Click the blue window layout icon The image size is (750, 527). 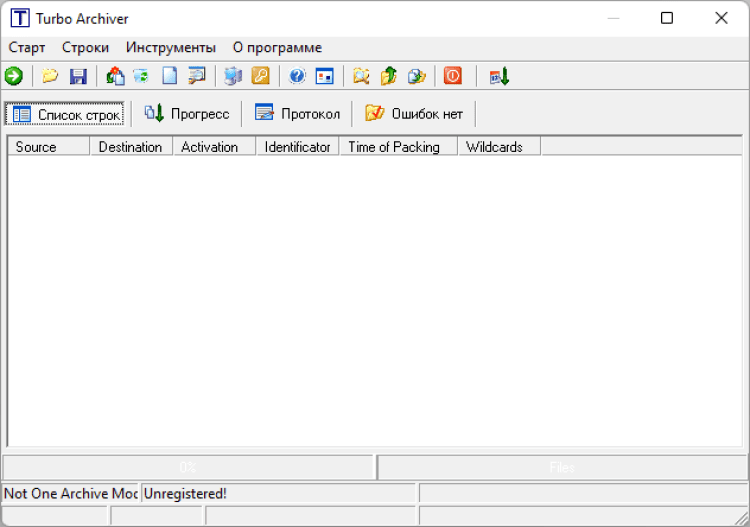[x=324, y=76]
